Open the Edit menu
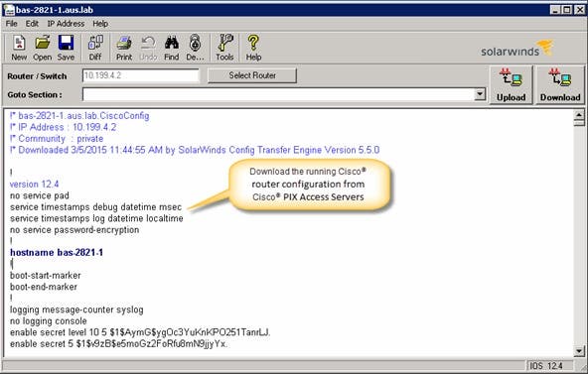This screenshot has width=588, height=374. pos(32,24)
